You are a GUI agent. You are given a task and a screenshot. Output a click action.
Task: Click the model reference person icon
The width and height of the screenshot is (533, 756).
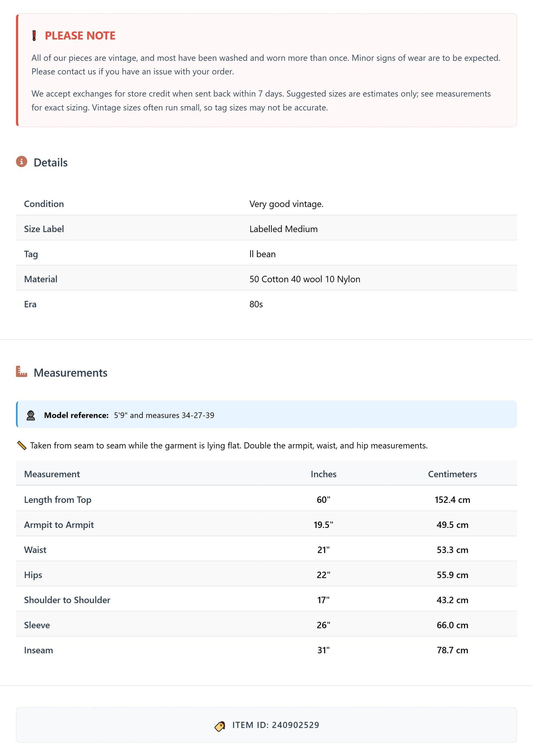click(31, 415)
